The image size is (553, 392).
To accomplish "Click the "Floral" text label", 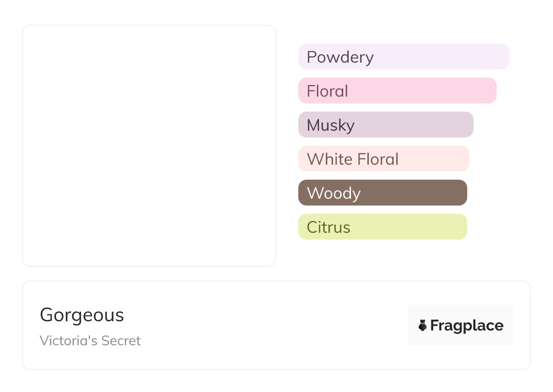I will (327, 91).
